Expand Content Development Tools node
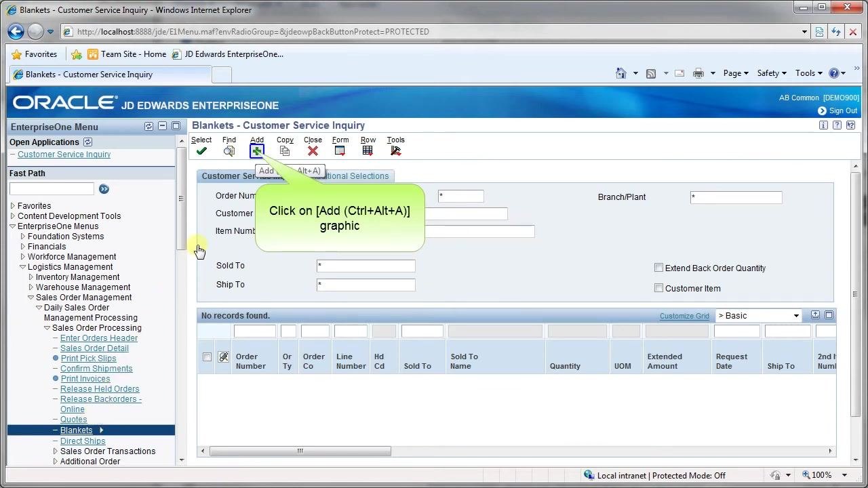 (13, 216)
